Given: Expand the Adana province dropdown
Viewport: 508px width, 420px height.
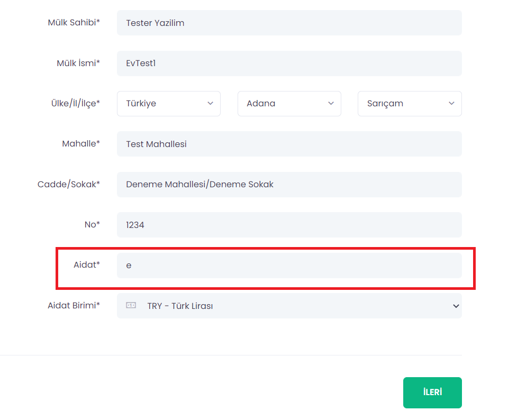Looking at the screenshot, I should coord(289,104).
